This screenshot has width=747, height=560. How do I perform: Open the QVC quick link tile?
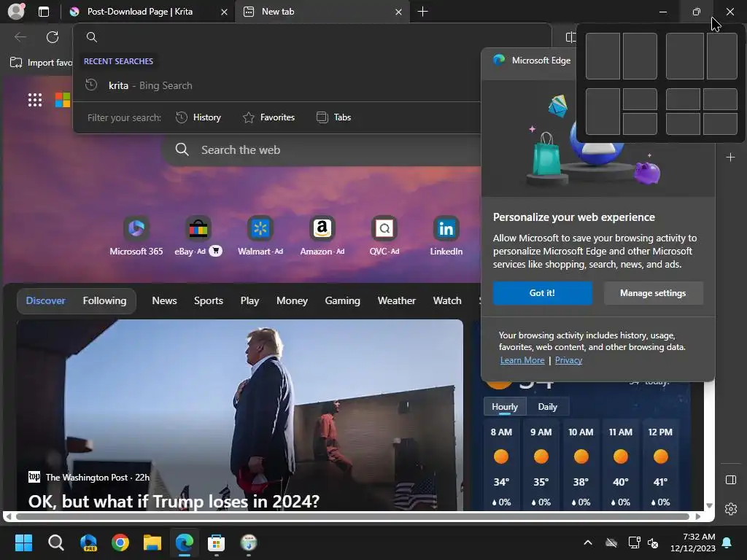[384, 236]
